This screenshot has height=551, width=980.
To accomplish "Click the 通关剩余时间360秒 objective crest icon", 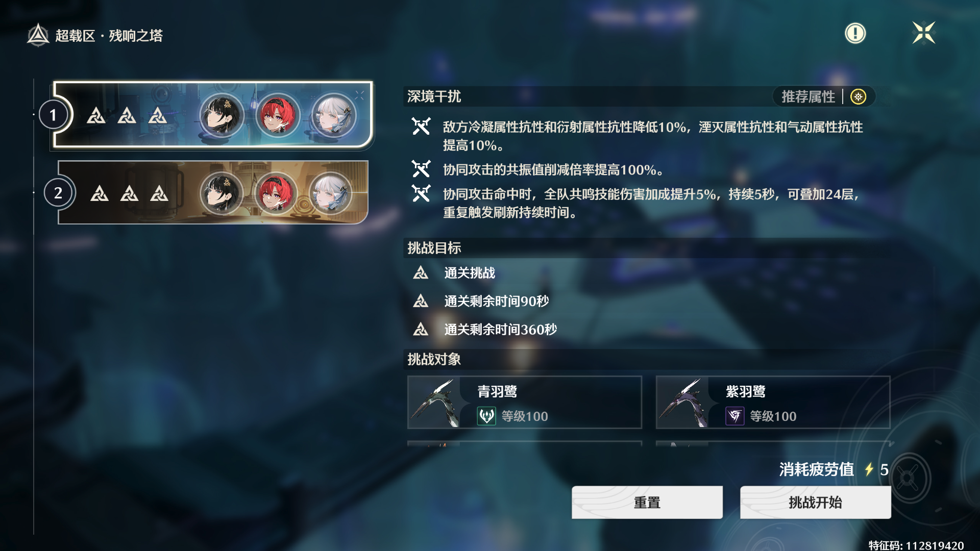I will (421, 330).
